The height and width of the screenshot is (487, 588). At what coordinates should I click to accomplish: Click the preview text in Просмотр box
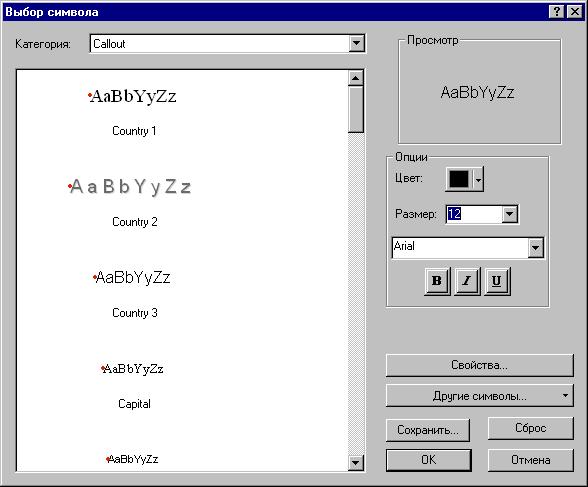point(477,93)
